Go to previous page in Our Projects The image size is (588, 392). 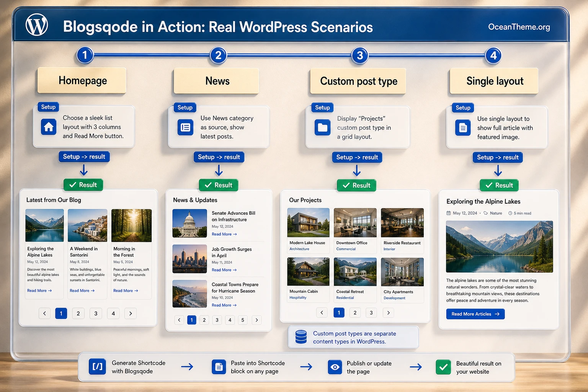click(x=322, y=313)
